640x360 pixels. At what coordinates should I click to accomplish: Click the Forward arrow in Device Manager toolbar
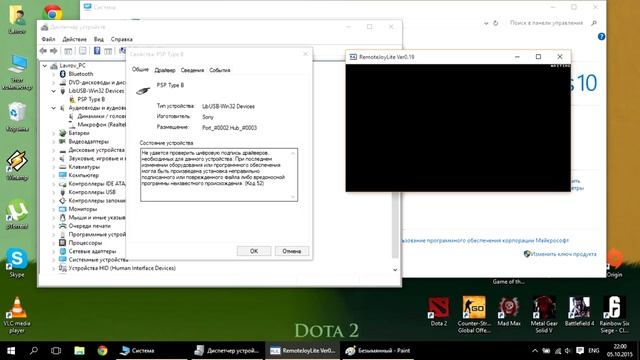tap(54, 51)
